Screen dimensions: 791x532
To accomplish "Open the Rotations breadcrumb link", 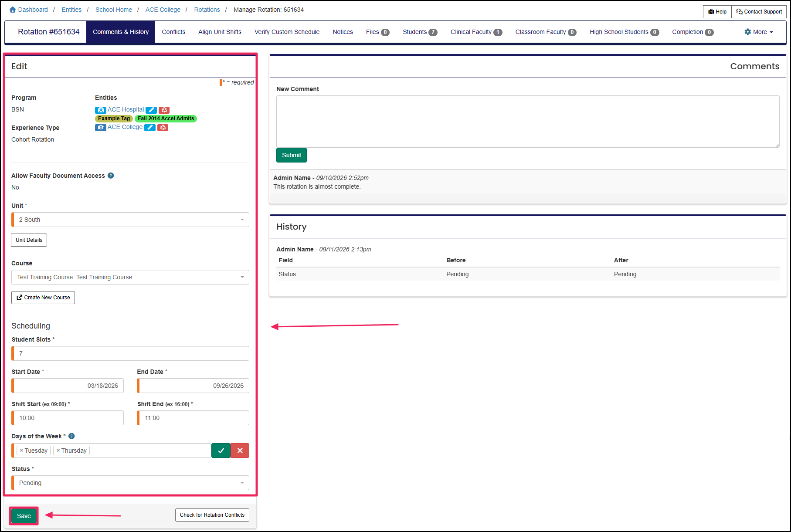I will 207,10.
